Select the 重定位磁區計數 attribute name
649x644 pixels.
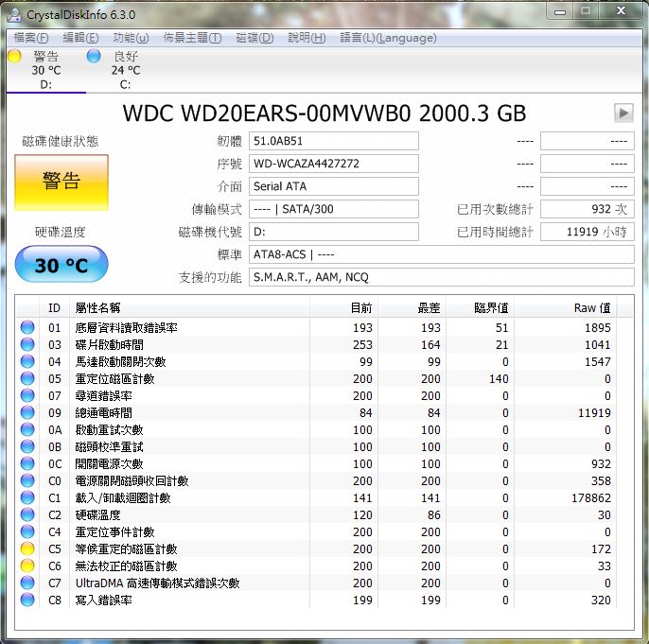pyautogui.click(x=114, y=379)
